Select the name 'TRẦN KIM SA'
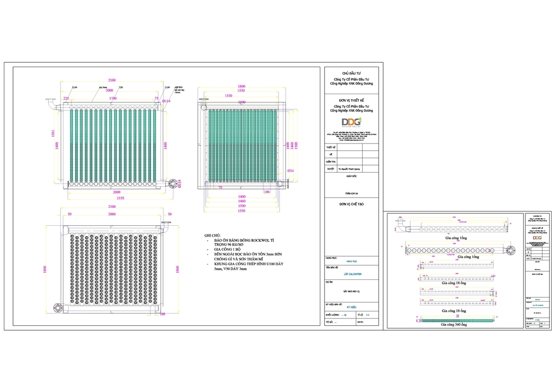Image resolution: width=555 pixels, height=392 pixels. (351, 194)
